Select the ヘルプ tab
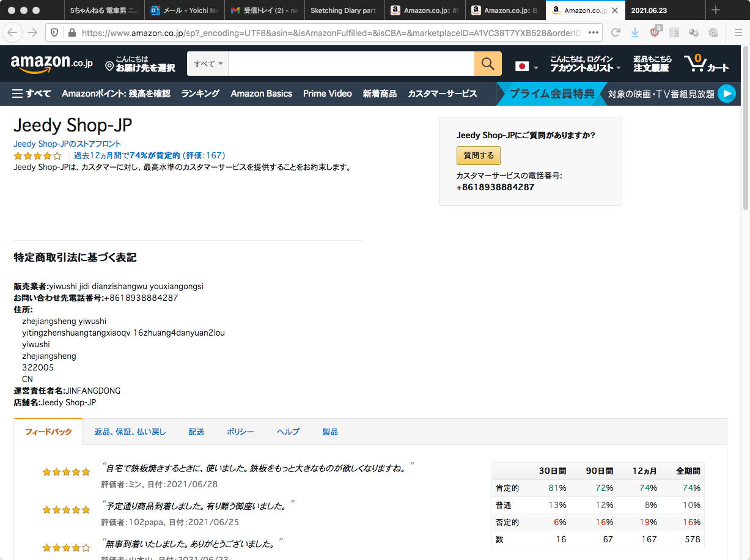The width and height of the screenshot is (750, 560). (x=288, y=432)
